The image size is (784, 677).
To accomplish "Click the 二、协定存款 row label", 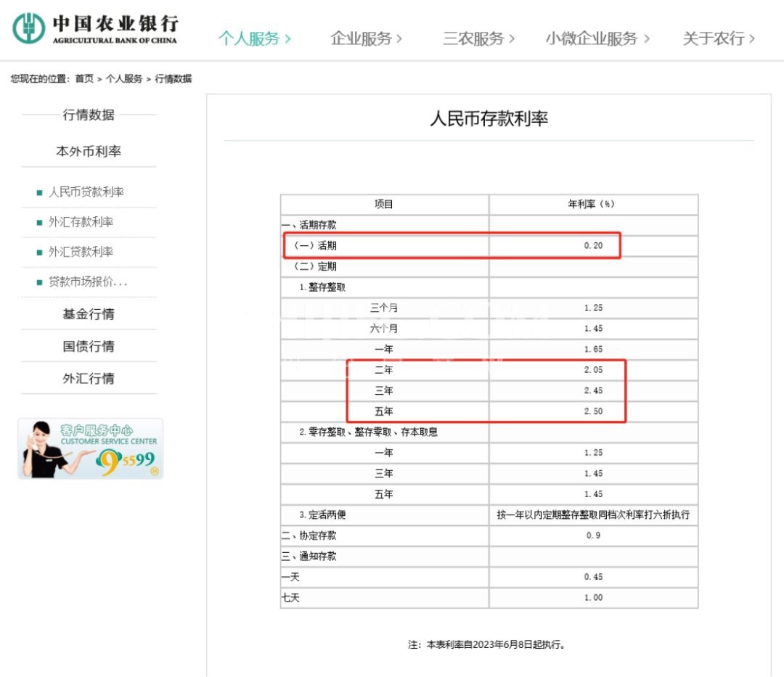I will [x=309, y=536].
